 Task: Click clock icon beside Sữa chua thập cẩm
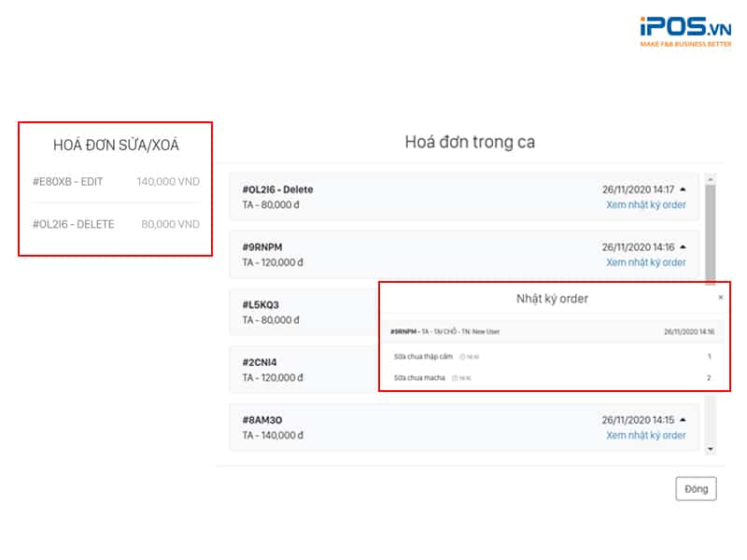point(462,357)
